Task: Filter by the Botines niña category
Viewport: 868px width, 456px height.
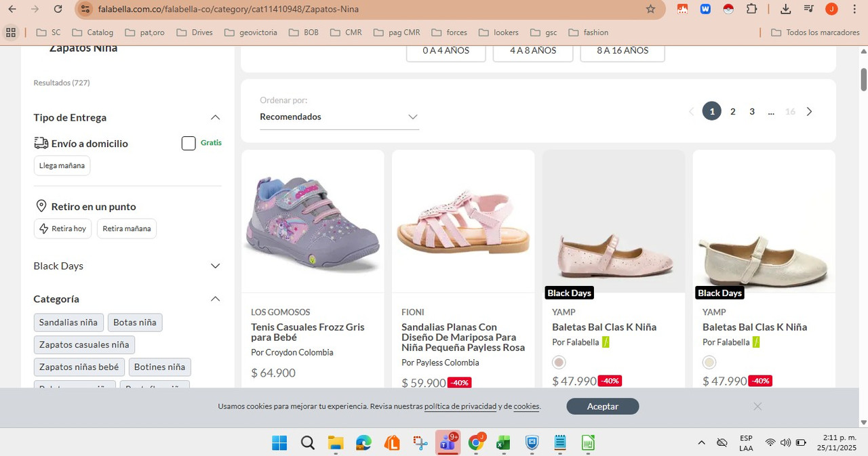Action: [x=159, y=367]
